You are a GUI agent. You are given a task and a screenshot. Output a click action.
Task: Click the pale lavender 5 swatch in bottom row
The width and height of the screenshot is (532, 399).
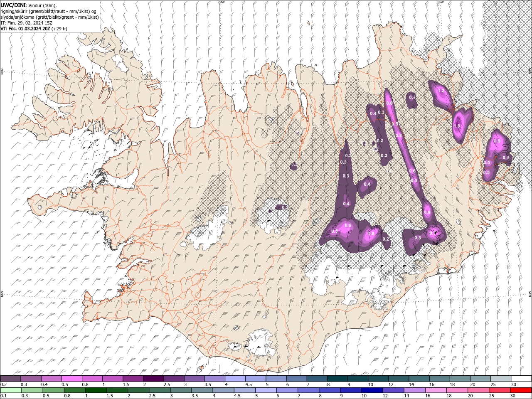tap(266, 390)
